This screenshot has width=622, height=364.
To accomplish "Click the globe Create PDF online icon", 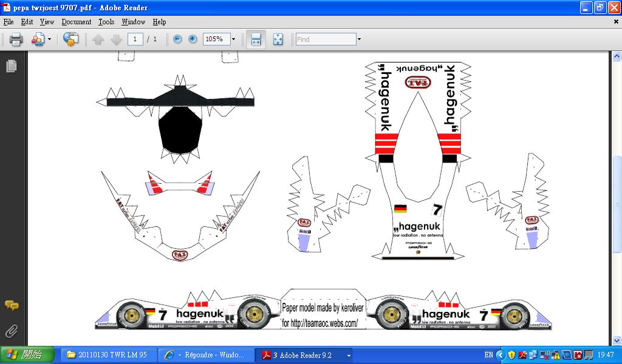I will [71, 39].
